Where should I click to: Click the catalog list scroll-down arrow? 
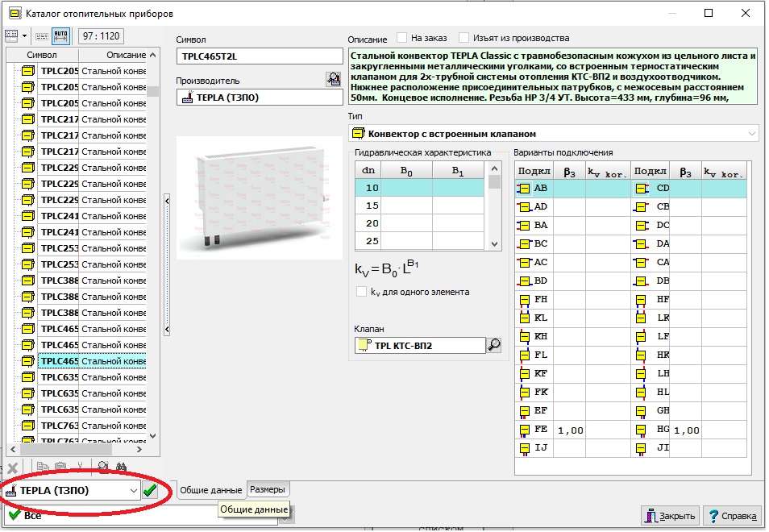coord(153,436)
